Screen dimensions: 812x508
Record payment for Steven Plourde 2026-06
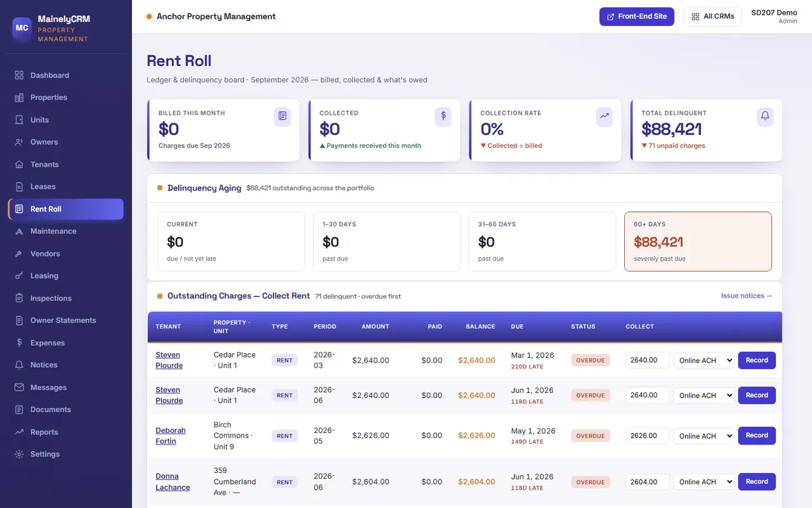(x=757, y=395)
